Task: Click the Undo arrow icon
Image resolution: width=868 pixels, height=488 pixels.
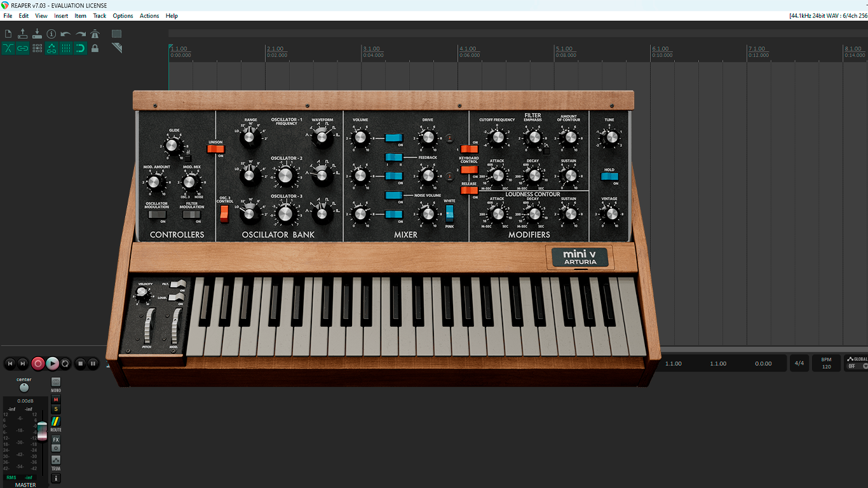Action: 66,34
